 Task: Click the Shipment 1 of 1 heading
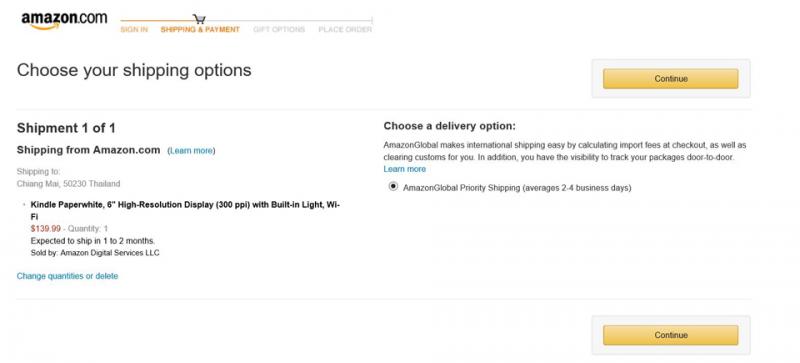point(66,128)
